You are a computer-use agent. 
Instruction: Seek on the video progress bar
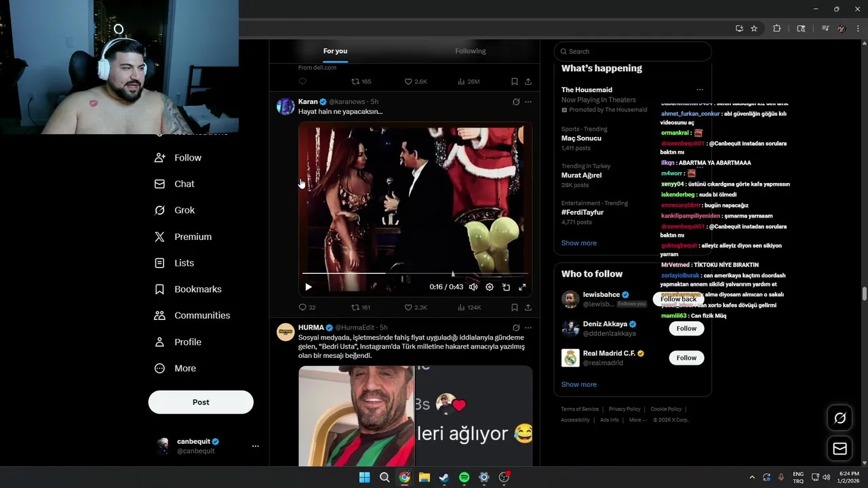tap(415, 273)
